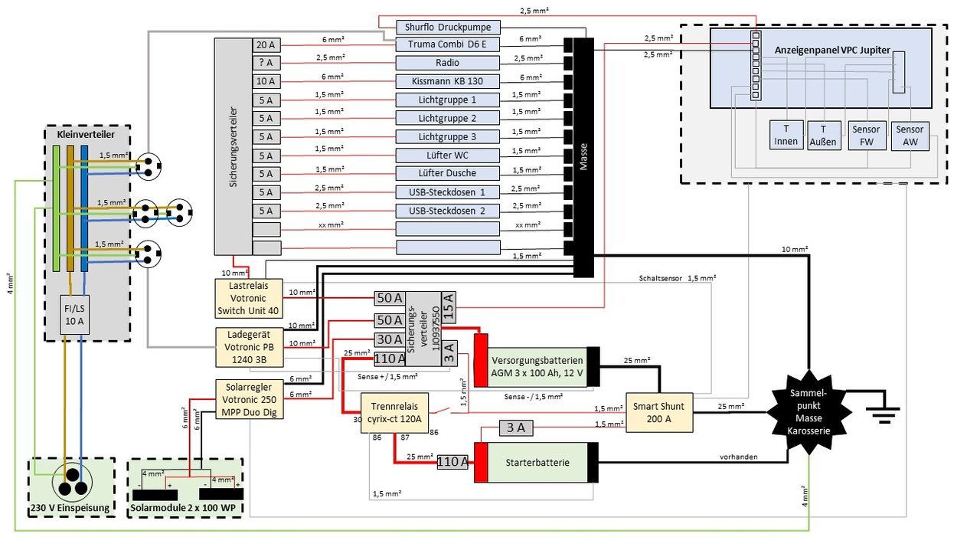
Task: Select the Kissmann KB 130 box
Action: point(448,81)
